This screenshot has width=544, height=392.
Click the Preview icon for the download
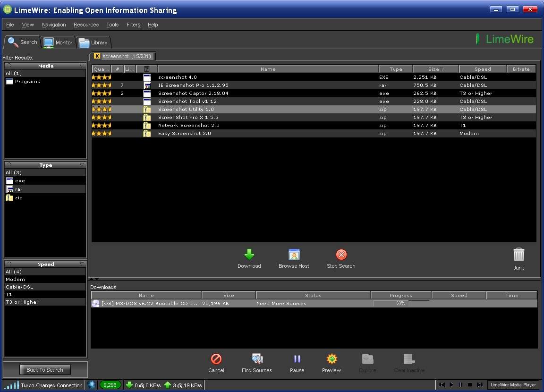click(331, 359)
